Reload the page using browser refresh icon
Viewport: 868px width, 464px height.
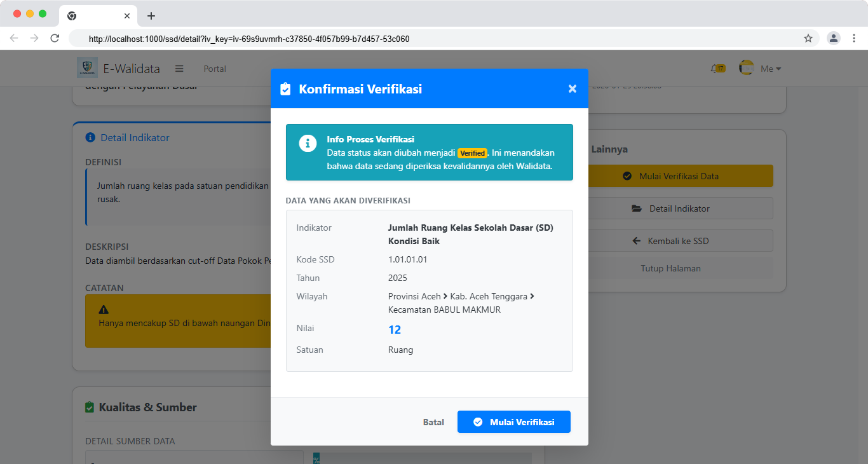pyautogui.click(x=55, y=38)
